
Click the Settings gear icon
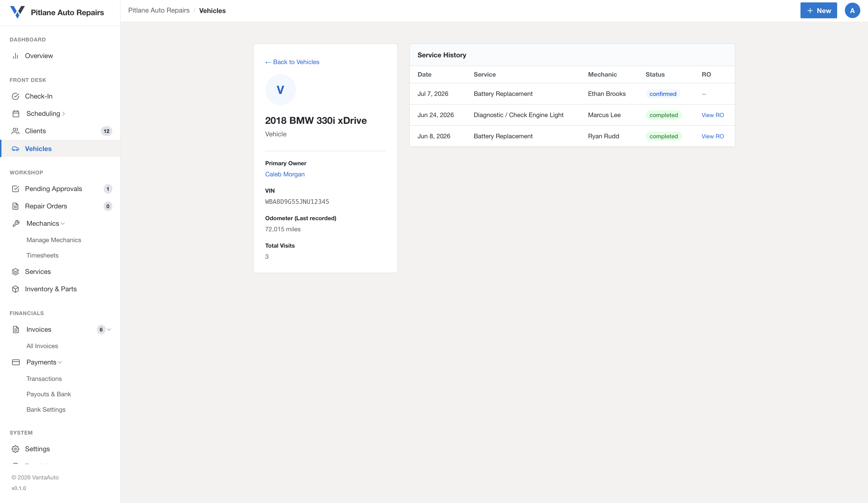[15, 449]
